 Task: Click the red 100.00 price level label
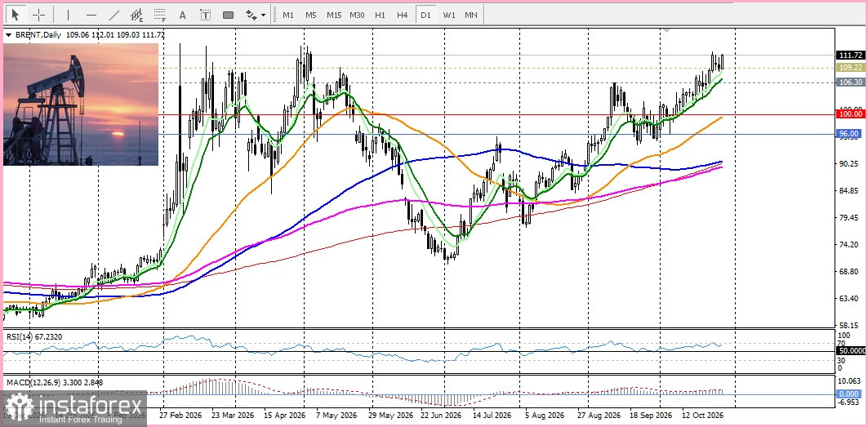click(850, 113)
